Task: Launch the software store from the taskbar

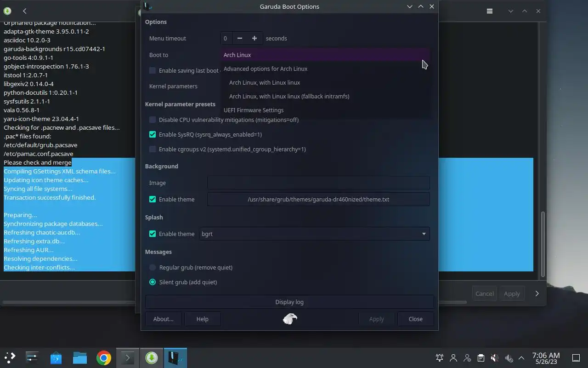Action: coord(56,357)
